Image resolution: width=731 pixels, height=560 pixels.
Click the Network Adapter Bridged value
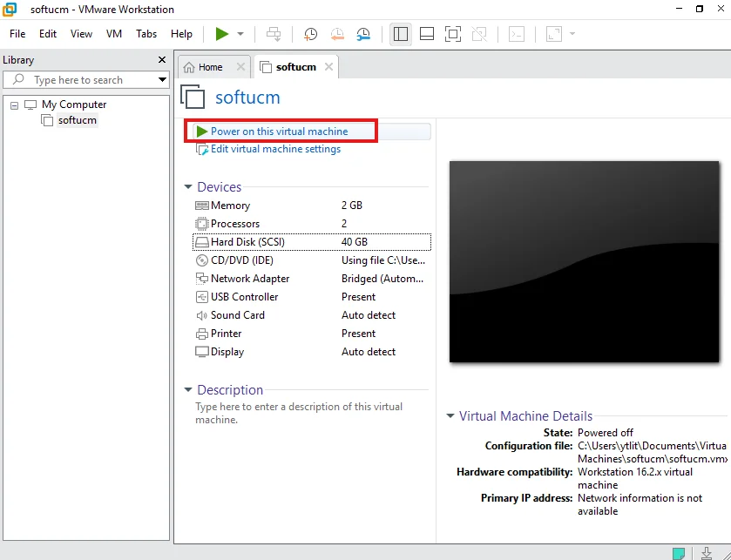point(382,279)
